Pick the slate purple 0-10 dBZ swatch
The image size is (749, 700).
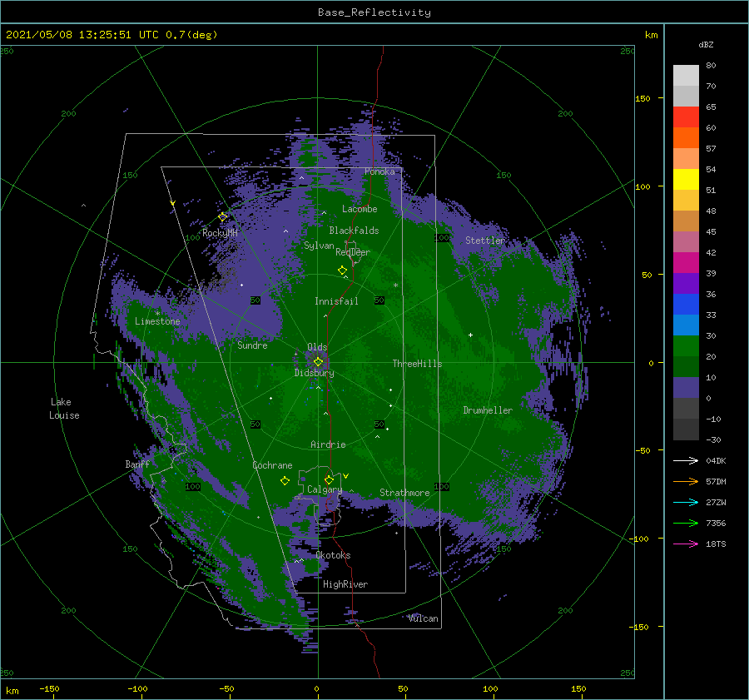686,388
